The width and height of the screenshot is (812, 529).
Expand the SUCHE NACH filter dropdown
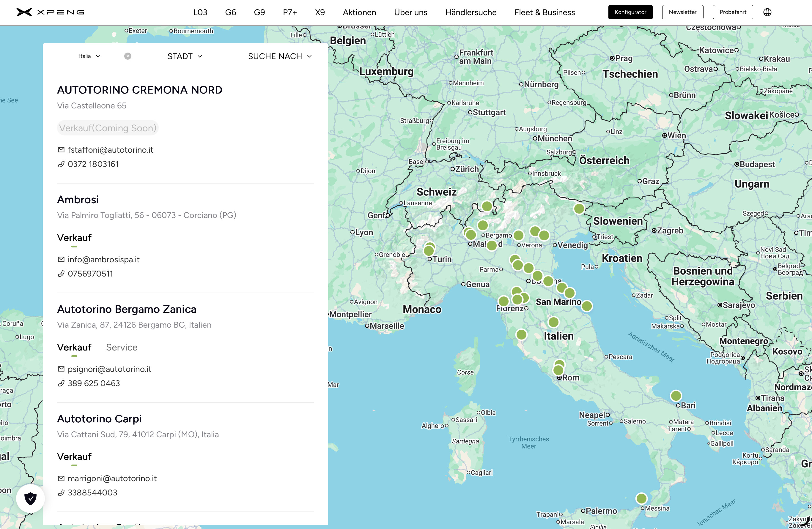click(280, 56)
